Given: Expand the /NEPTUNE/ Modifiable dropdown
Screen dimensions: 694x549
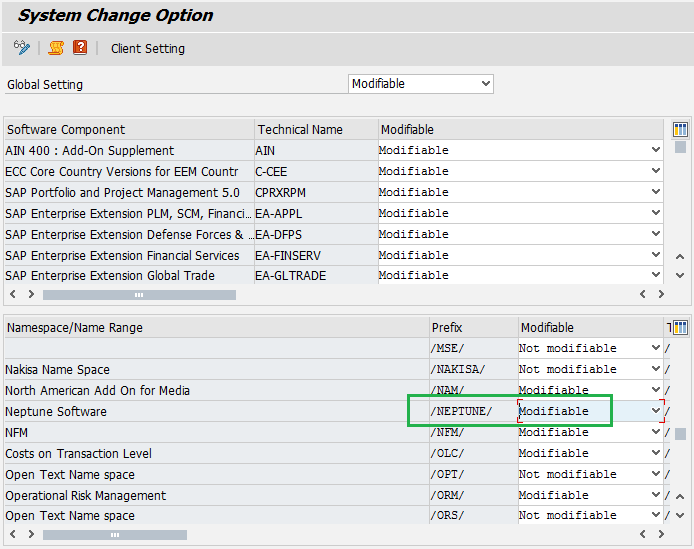Looking at the screenshot, I should pos(656,411).
